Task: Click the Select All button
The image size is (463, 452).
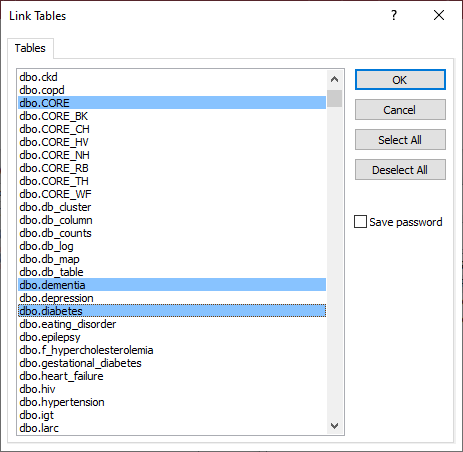Action: [x=400, y=140]
